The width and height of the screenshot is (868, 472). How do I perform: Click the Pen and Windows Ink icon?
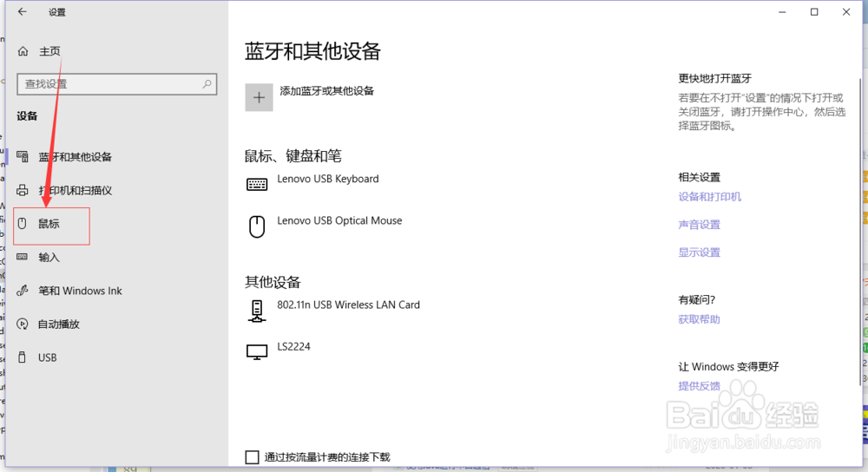[x=23, y=291]
